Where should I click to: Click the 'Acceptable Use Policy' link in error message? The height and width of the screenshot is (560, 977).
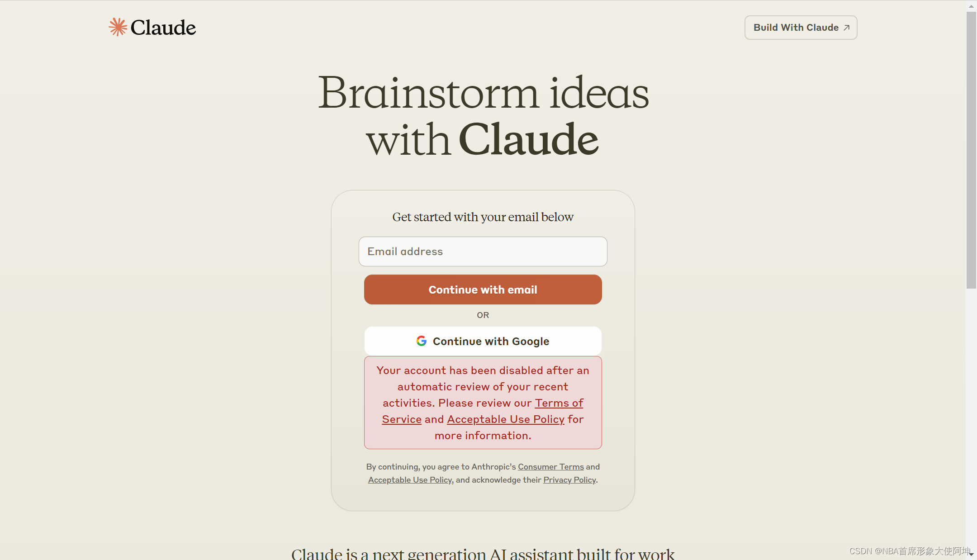click(x=505, y=419)
